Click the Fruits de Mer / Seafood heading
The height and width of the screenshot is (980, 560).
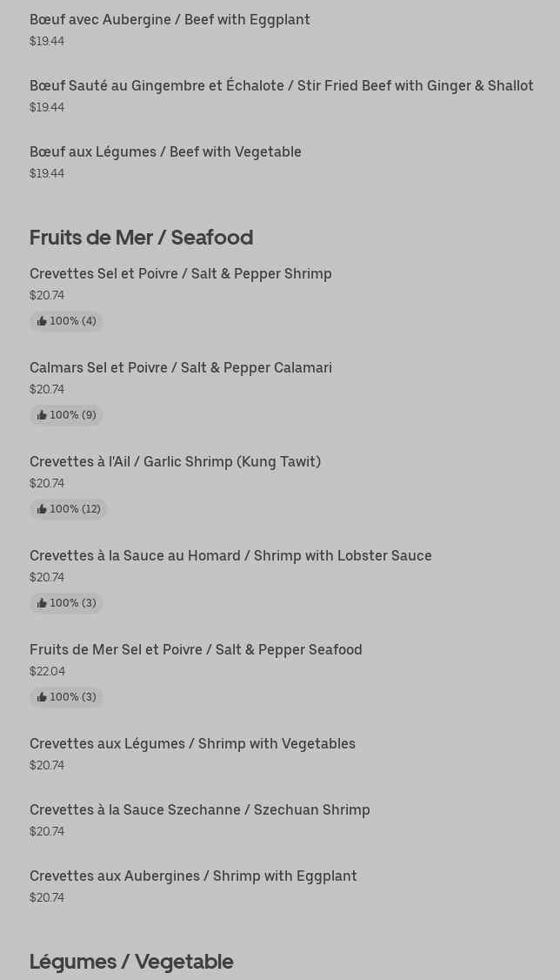pyautogui.click(x=141, y=237)
